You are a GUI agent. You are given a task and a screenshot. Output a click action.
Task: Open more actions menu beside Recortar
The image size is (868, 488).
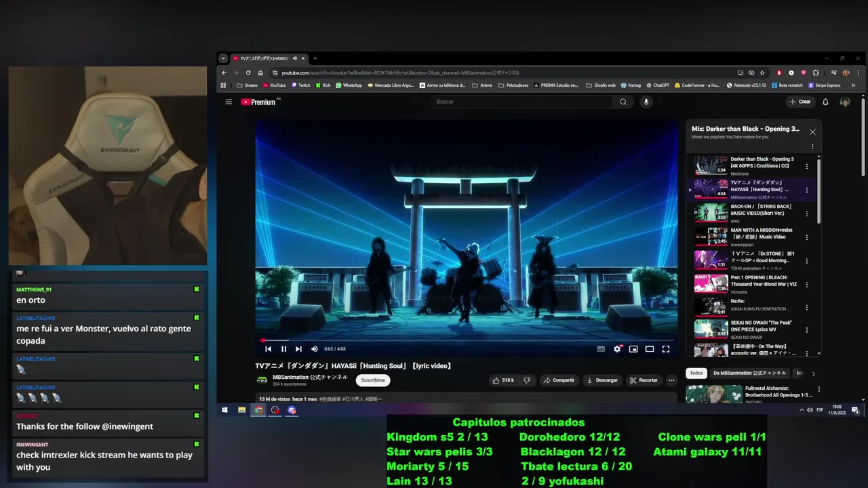(671, 380)
